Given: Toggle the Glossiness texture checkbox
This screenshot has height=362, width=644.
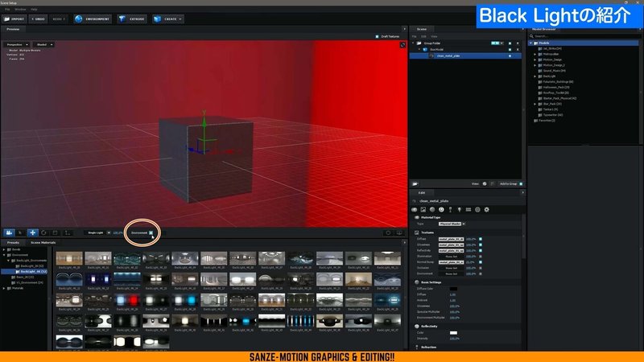Looking at the screenshot, I should (480, 245).
